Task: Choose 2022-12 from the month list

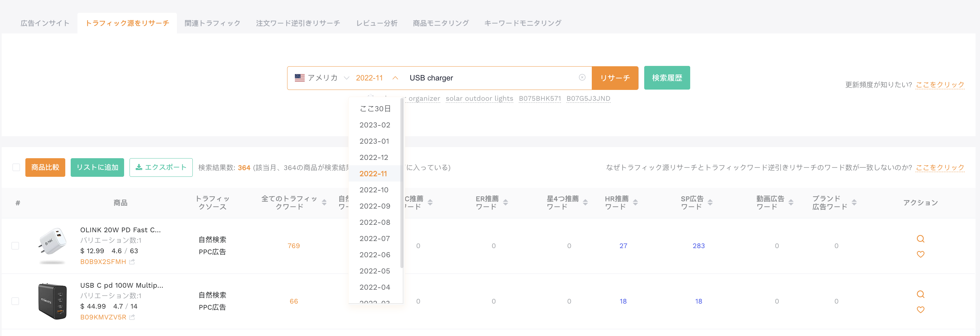Action: (375, 158)
